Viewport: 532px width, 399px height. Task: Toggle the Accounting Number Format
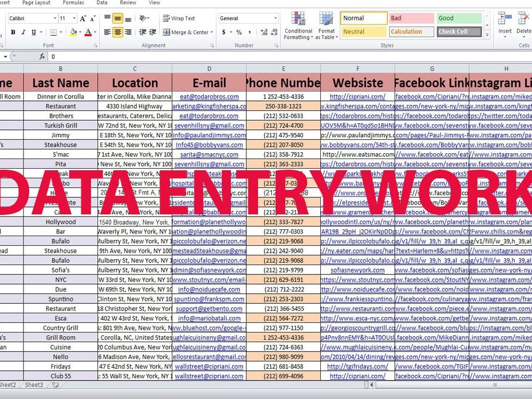[224, 32]
